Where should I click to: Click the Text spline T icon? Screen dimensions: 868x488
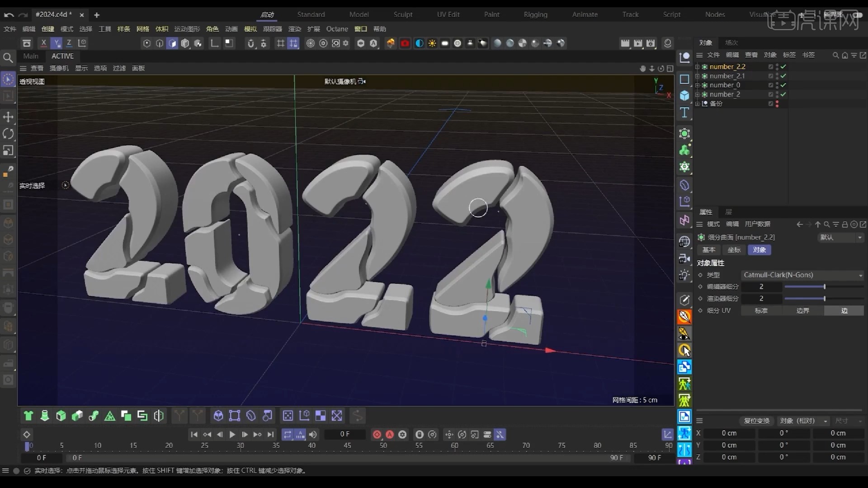(x=684, y=113)
